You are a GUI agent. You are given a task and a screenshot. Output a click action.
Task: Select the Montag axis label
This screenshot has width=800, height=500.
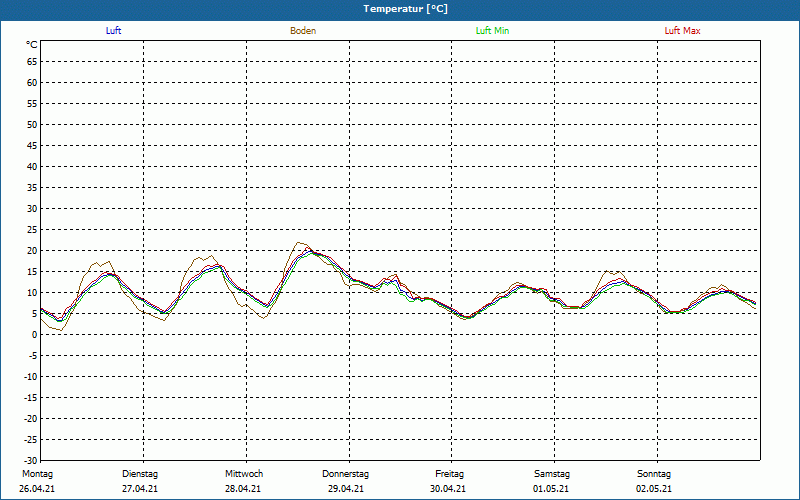(37, 474)
